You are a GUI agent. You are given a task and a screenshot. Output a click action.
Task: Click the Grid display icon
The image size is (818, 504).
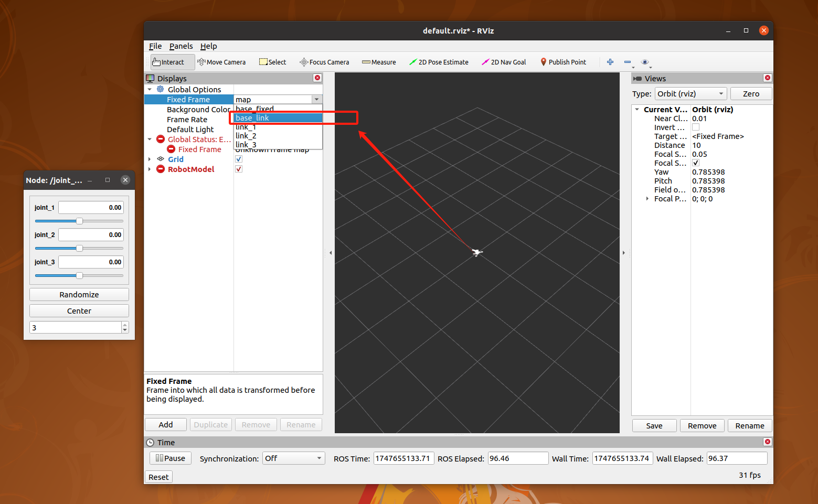161,159
